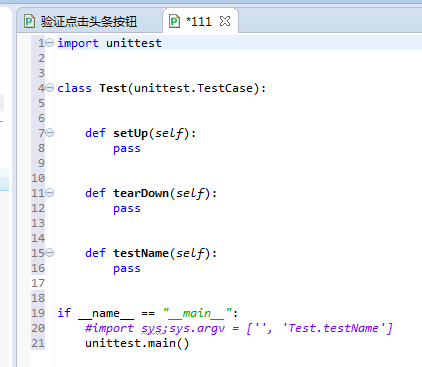Collapse the tearDown method fold marker
Viewport: 422px width, 367px height.
point(50,193)
